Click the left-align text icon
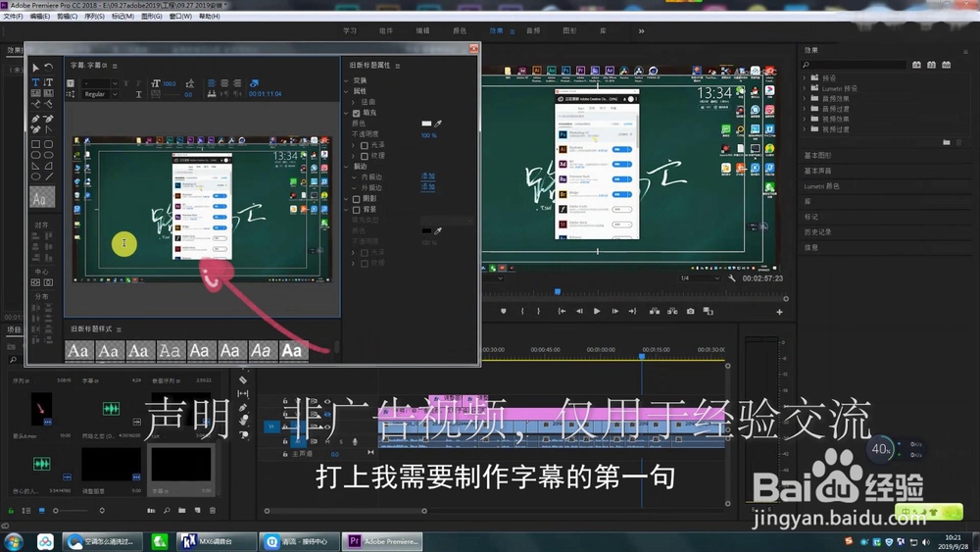This screenshot has height=552, width=980. coord(212,83)
